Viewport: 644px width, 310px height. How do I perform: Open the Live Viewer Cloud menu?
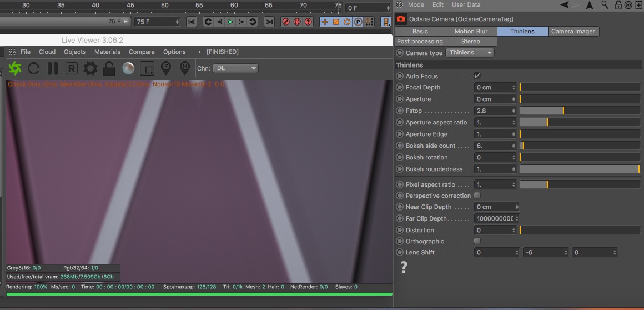pos(47,52)
